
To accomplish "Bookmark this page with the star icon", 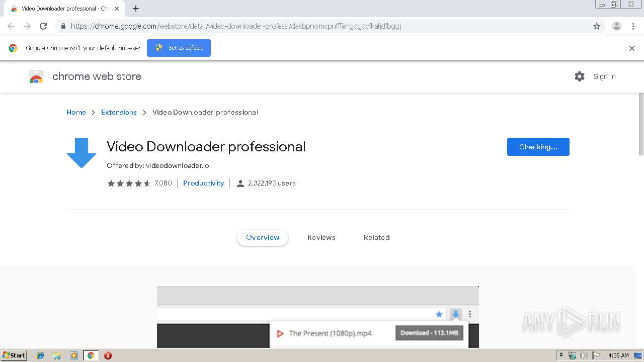I will (597, 26).
